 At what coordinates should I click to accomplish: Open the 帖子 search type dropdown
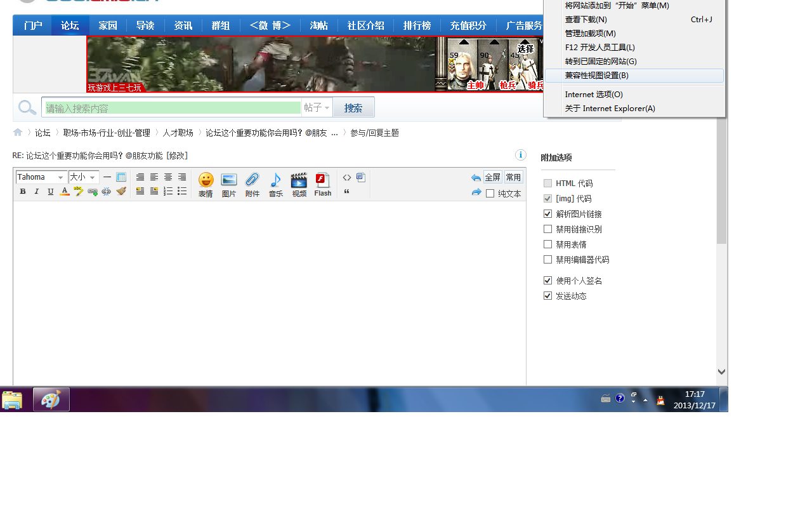(x=317, y=108)
